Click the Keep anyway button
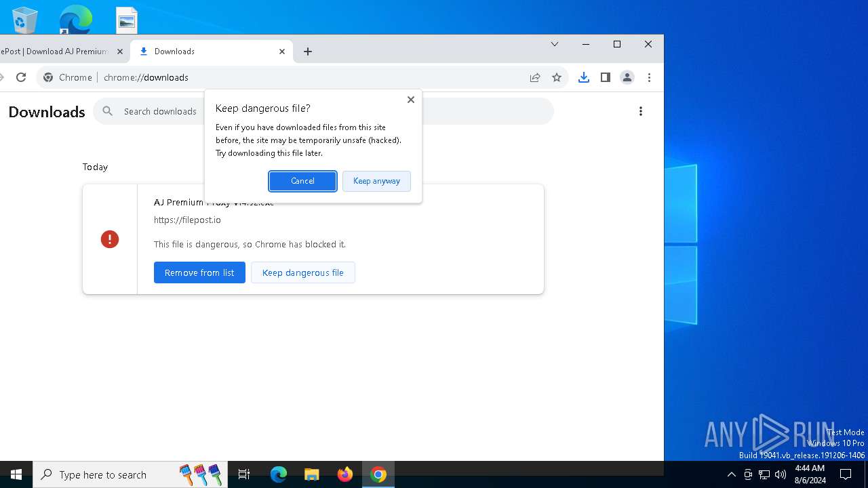The image size is (868, 488). click(x=376, y=181)
